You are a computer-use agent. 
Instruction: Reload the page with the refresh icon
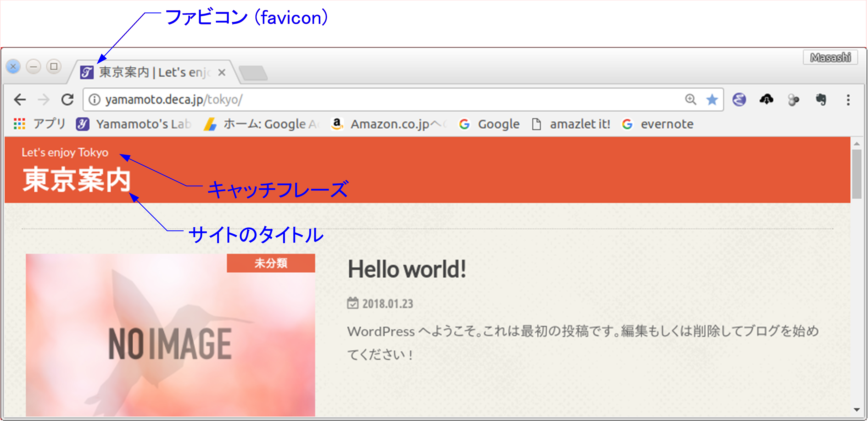tap(67, 99)
